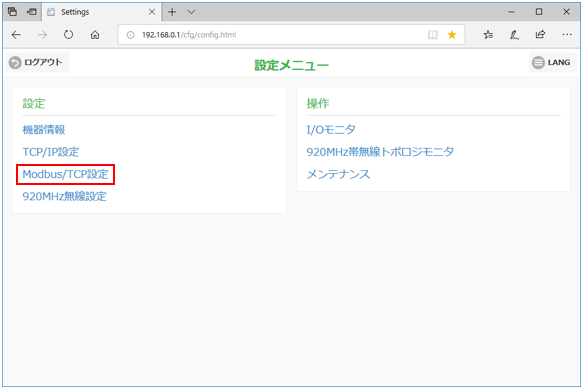
Task: Click the 設定メニュー page title
Action: tap(291, 65)
